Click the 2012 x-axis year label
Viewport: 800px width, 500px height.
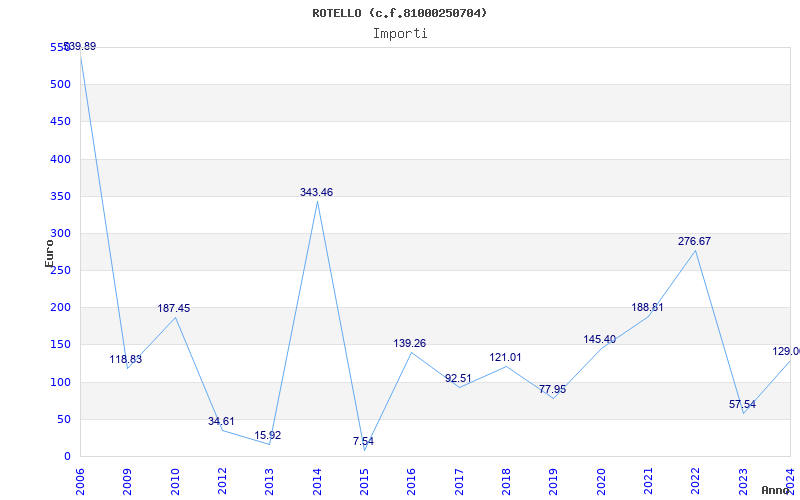[222, 482]
